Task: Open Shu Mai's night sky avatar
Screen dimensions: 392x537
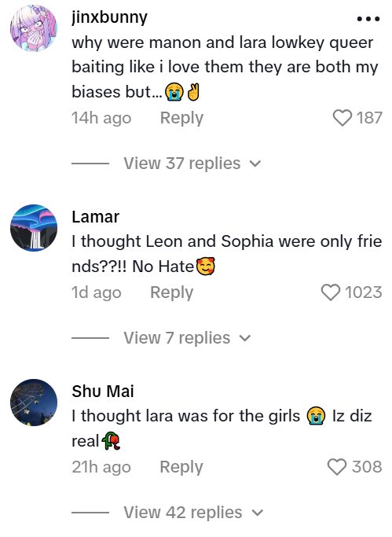Action: (34, 403)
